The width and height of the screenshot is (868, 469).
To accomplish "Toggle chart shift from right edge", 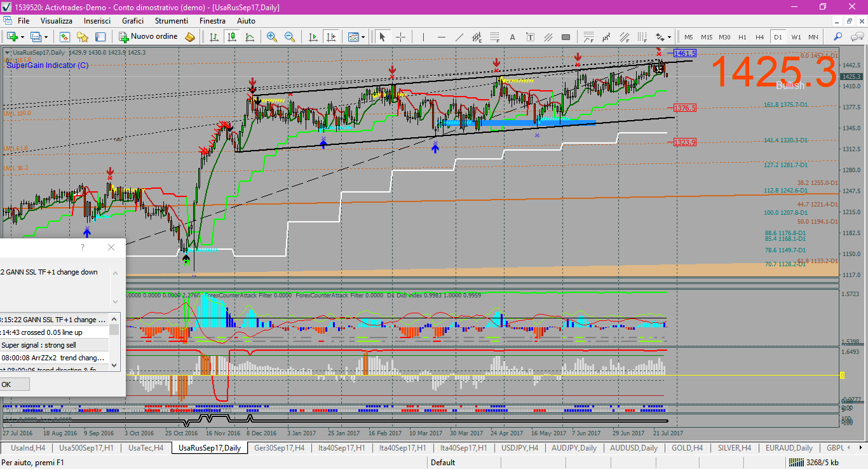I will coord(330,37).
